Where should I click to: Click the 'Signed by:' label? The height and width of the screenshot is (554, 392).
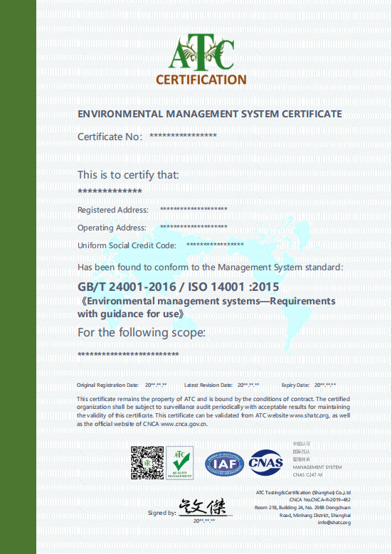pyautogui.click(x=162, y=513)
